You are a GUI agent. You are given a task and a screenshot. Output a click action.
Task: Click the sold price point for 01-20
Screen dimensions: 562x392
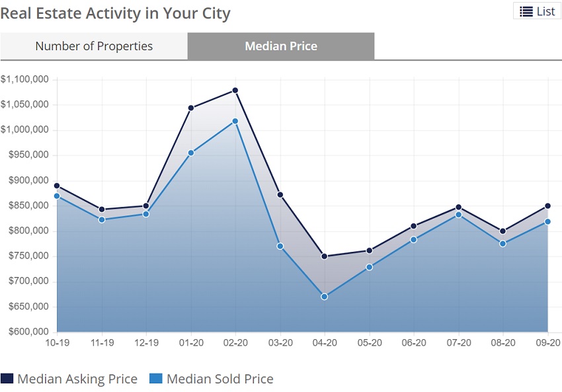point(191,153)
